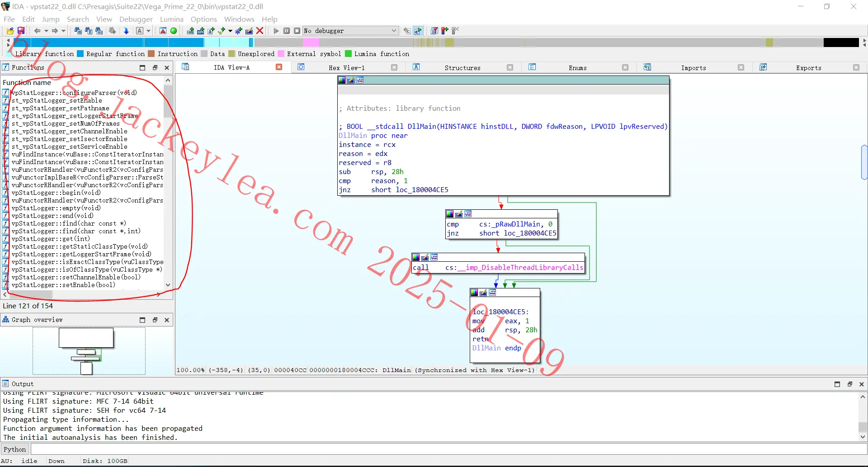Open the No debugger dropdown

350,31
